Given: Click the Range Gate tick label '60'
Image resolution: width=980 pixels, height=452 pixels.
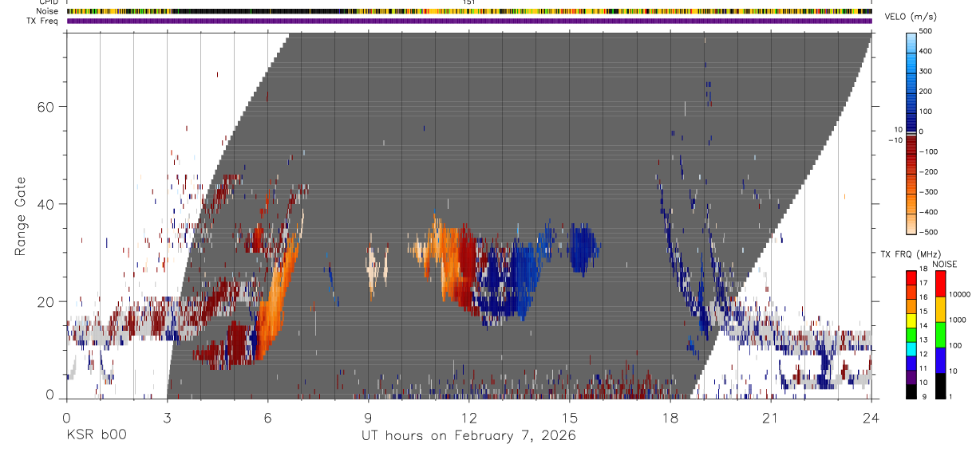Looking at the screenshot, I should (x=47, y=107).
